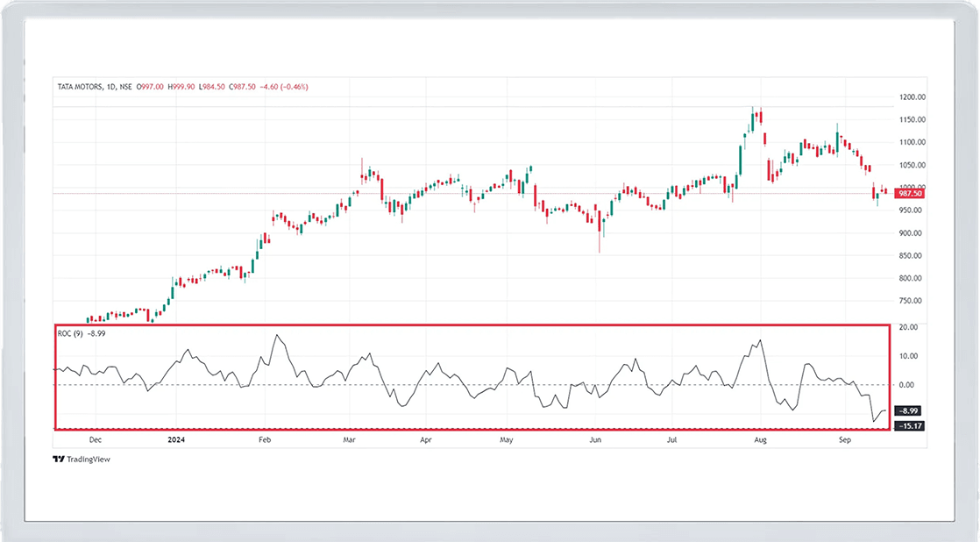The width and height of the screenshot is (980, 542).
Task: Click the red 987.50 current price tag
Action: pyautogui.click(x=910, y=193)
